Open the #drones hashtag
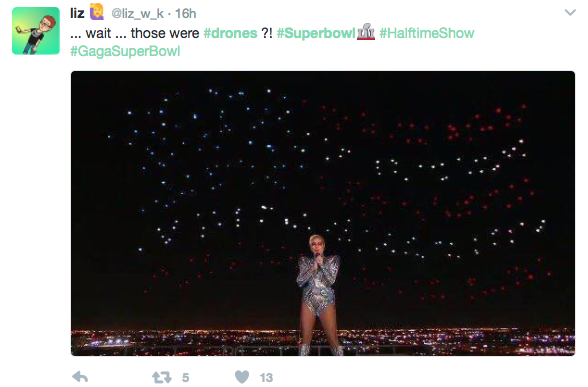Viewport: 588px width, 387px height. click(230, 33)
